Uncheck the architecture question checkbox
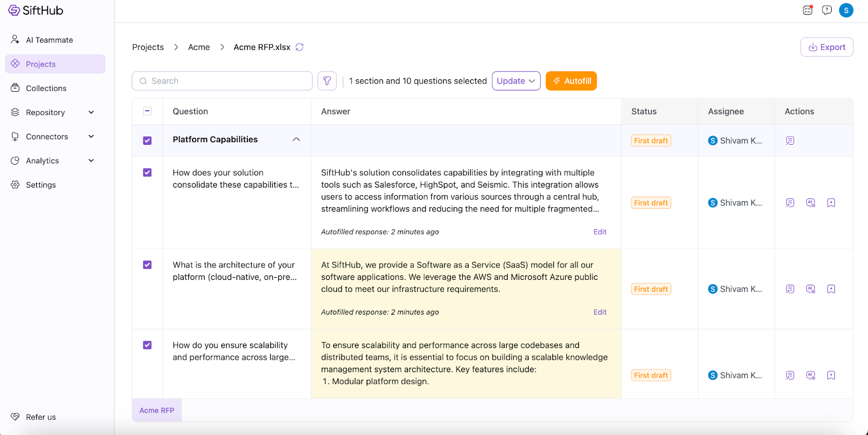This screenshot has width=868, height=435. (147, 265)
